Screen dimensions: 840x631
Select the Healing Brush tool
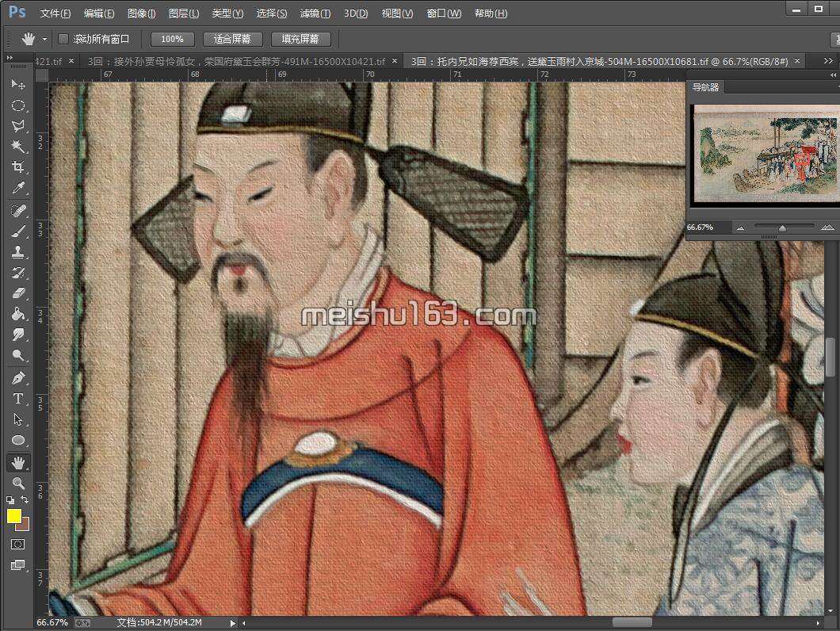point(17,211)
